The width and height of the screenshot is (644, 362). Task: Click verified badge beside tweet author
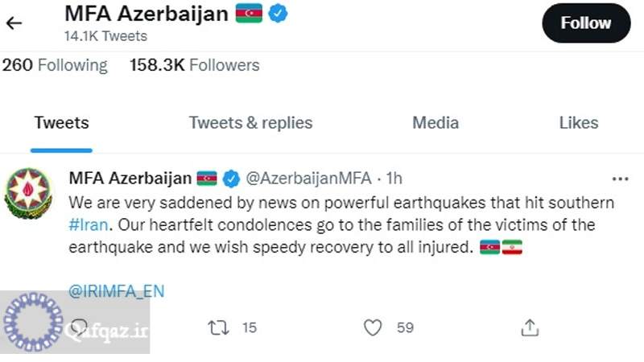click(x=231, y=179)
